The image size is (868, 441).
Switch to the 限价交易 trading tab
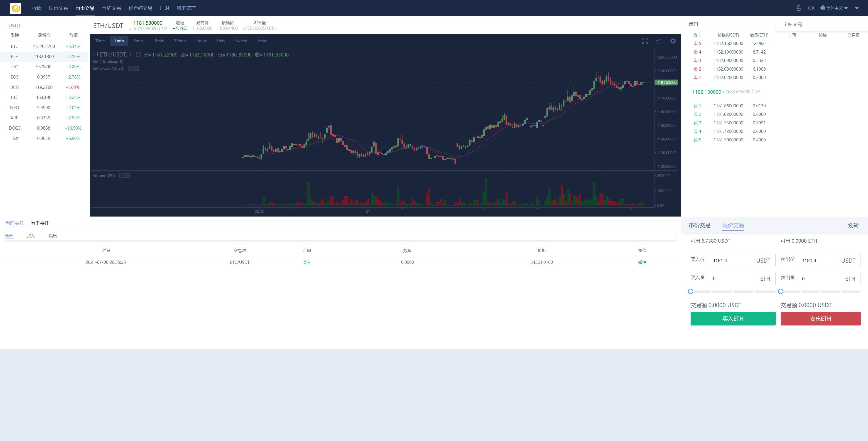tap(733, 225)
